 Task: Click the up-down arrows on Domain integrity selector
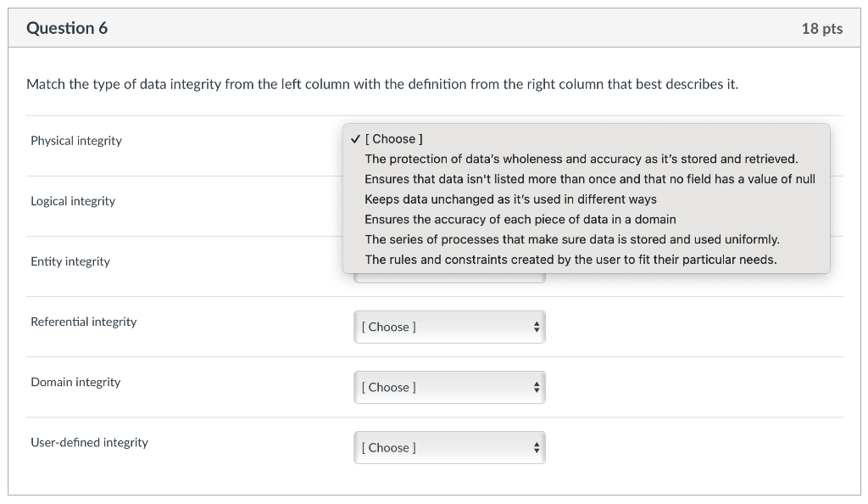(x=536, y=387)
